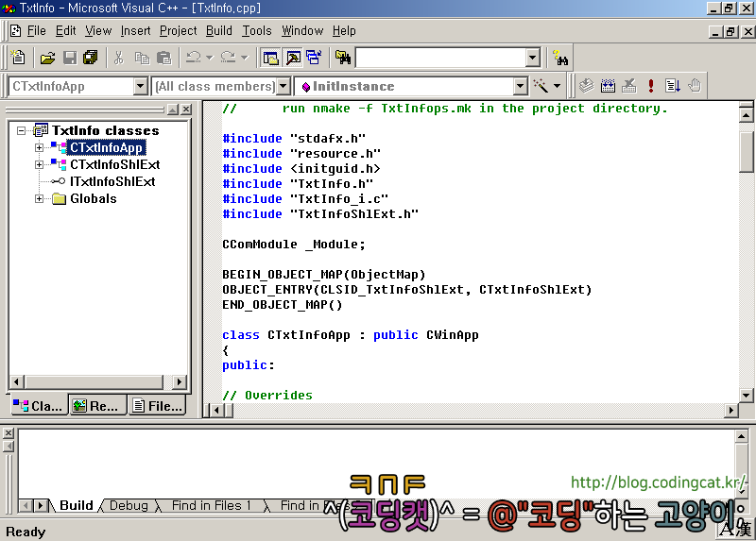Image resolution: width=756 pixels, height=541 pixels.
Task: Toggle the Workspace window icon
Action: click(x=270, y=58)
